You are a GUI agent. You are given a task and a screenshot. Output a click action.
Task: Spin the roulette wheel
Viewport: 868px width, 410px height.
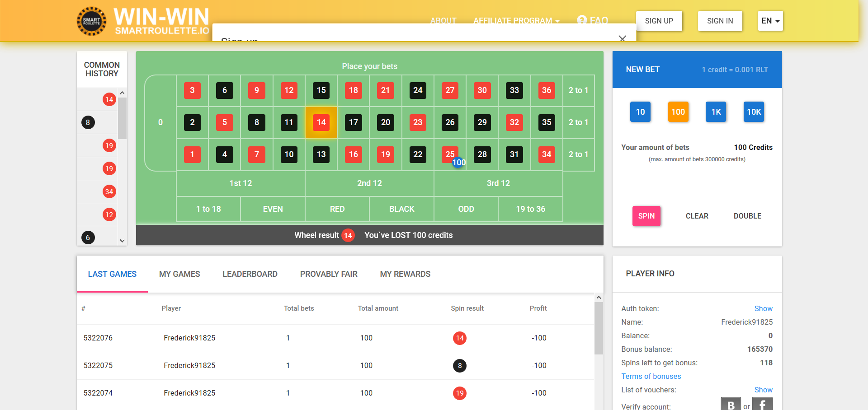click(x=646, y=216)
